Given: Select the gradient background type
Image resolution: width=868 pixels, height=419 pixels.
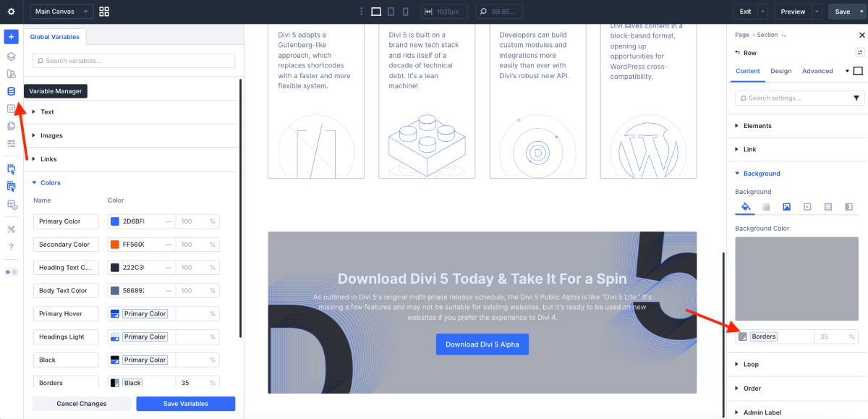Looking at the screenshot, I should click(766, 207).
